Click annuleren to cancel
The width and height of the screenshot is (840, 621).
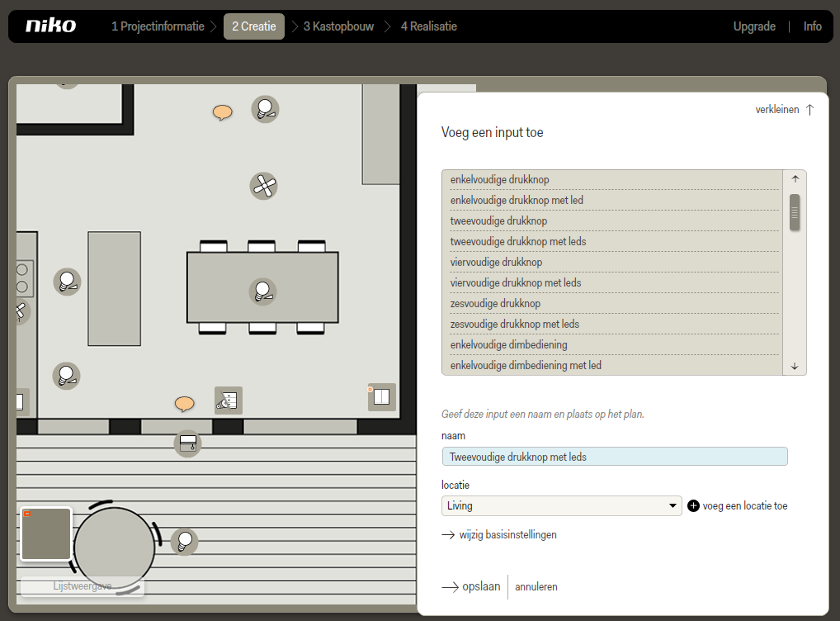click(x=536, y=586)
